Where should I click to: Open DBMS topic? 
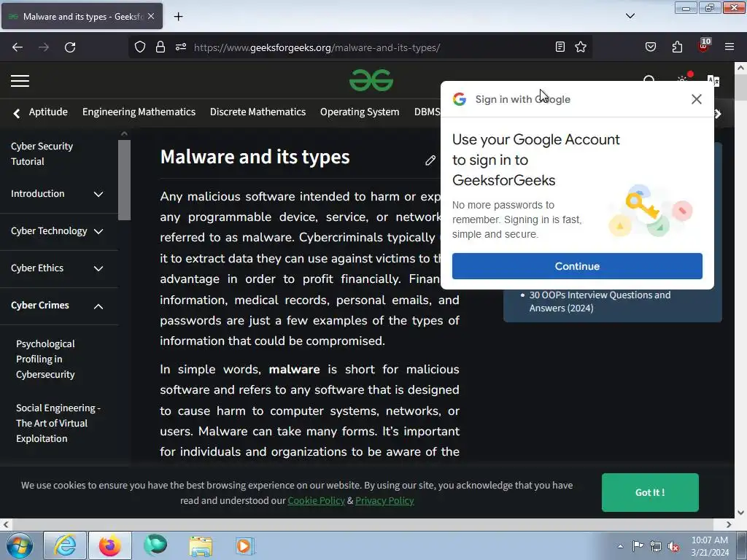[427, 112]
